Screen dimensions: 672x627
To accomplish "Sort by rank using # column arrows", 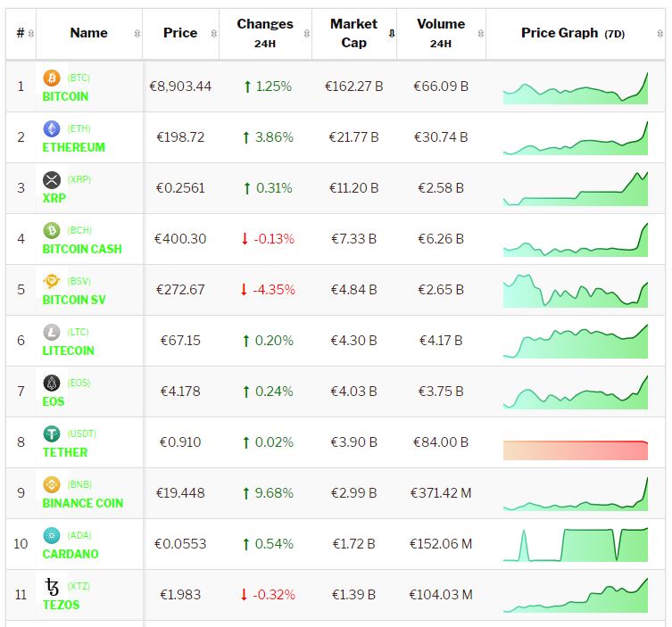I will (31, 34).
